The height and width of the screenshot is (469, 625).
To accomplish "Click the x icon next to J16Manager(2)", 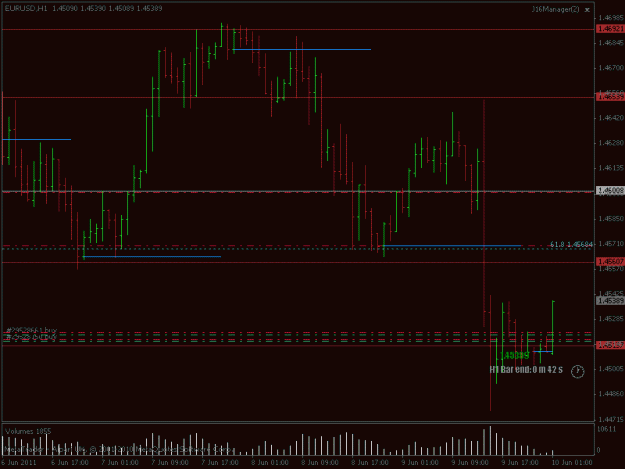I will click(x=587, y=10).
